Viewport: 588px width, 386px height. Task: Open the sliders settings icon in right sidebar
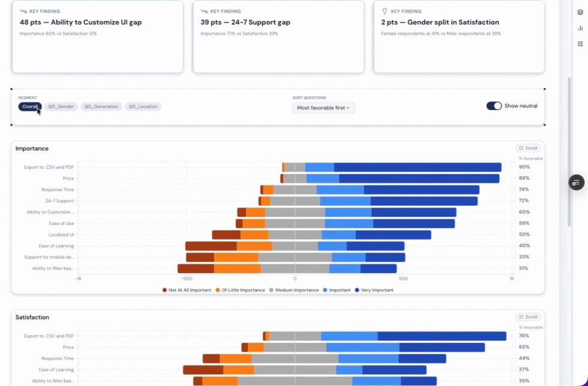(580, 44)
